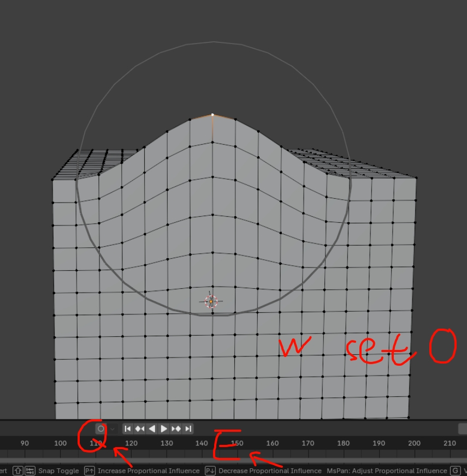The width and height of the screenshot is (467, 476).
Task: Click frame 200 on the timeline ruler
Action: click(x=414, y=443)
